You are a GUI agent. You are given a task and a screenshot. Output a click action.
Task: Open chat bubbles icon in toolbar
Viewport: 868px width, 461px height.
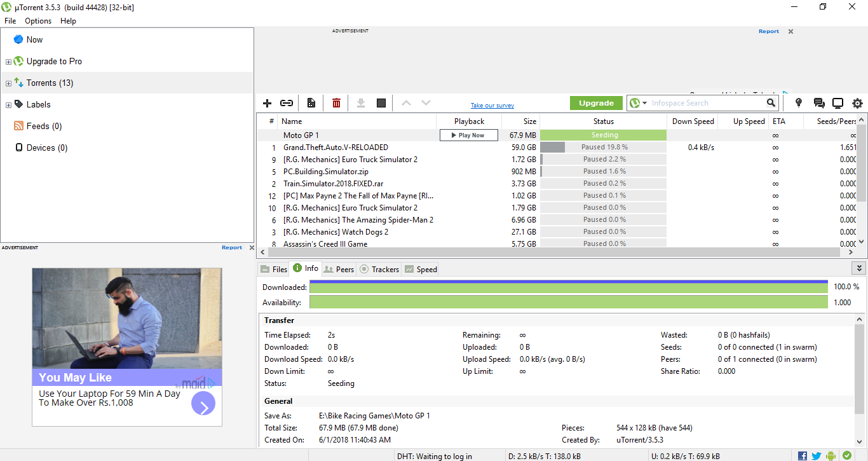coord(819,103)
